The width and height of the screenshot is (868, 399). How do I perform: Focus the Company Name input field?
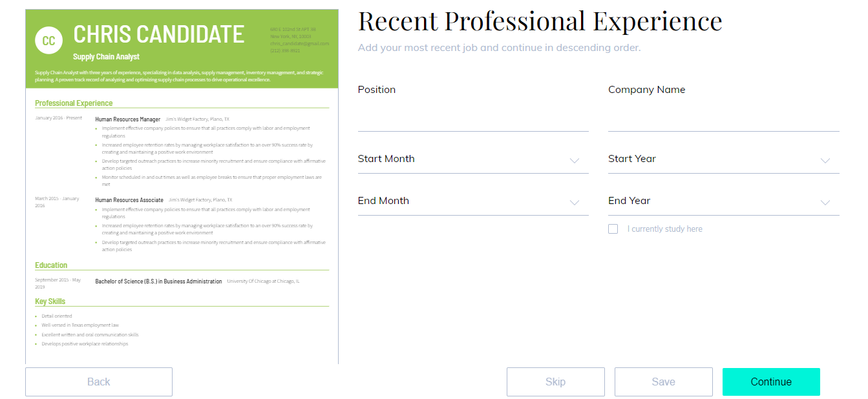(x=724, y=118)
